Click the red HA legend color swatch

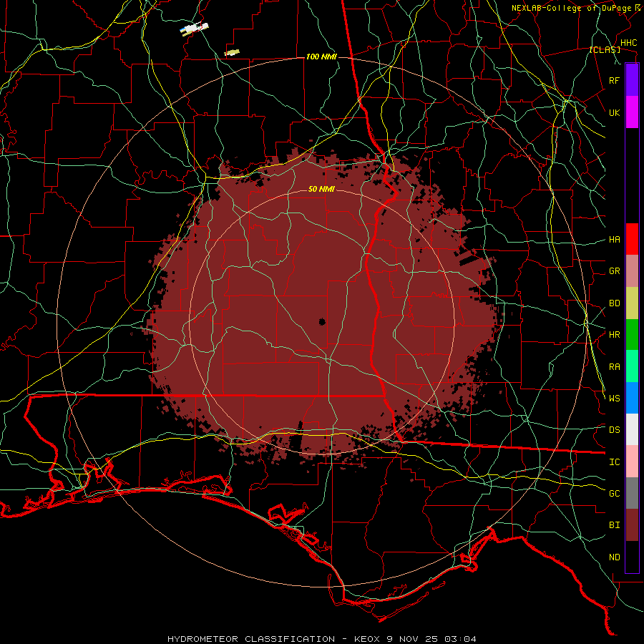coord(632,239)
